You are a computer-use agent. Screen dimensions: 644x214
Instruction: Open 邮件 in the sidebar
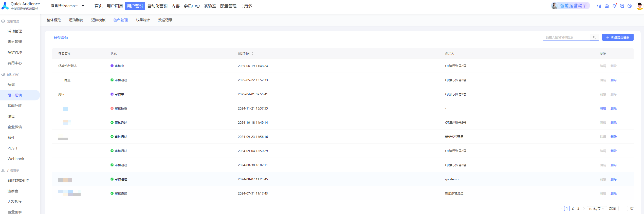click(11, 138)
